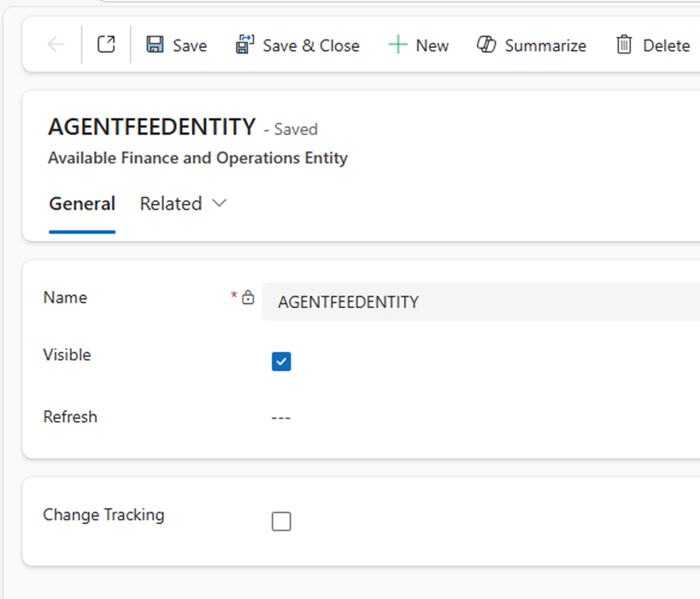The width and height of the screenshot is (700, 599).
Task: Click the lock icon beside Name
Action: point(248,297)
